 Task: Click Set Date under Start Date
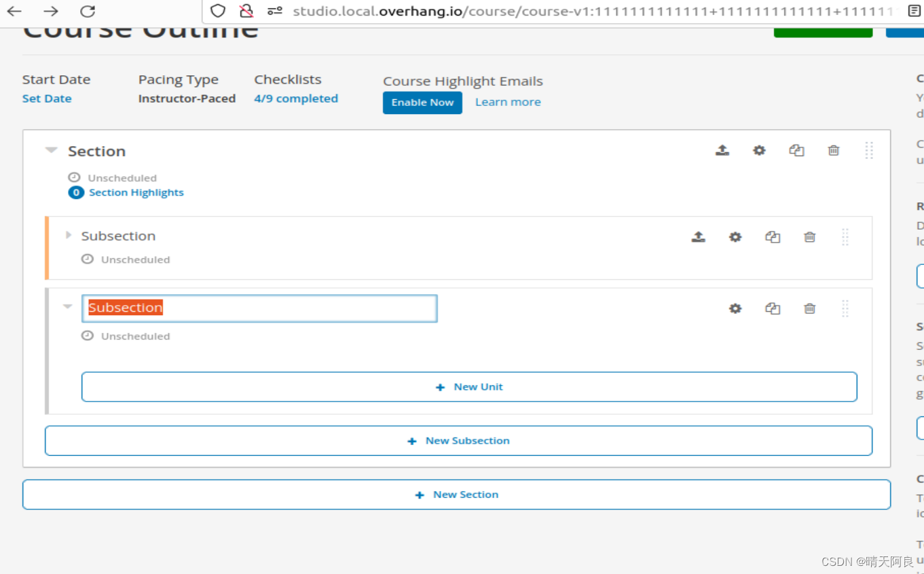47,98
